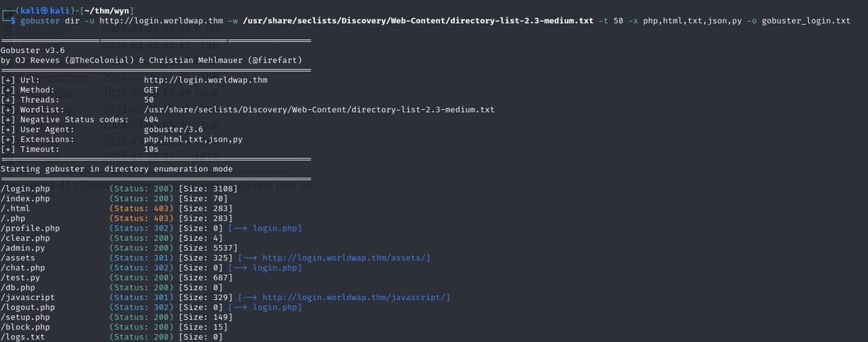Select the /block.php result entry

pyautogui.click(x=25, y=327)
